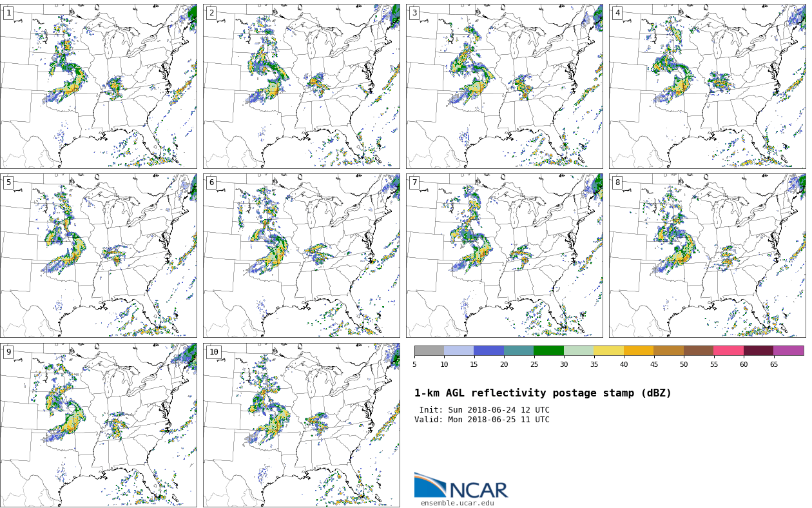Click the Valid time text line

pos(482,420)
